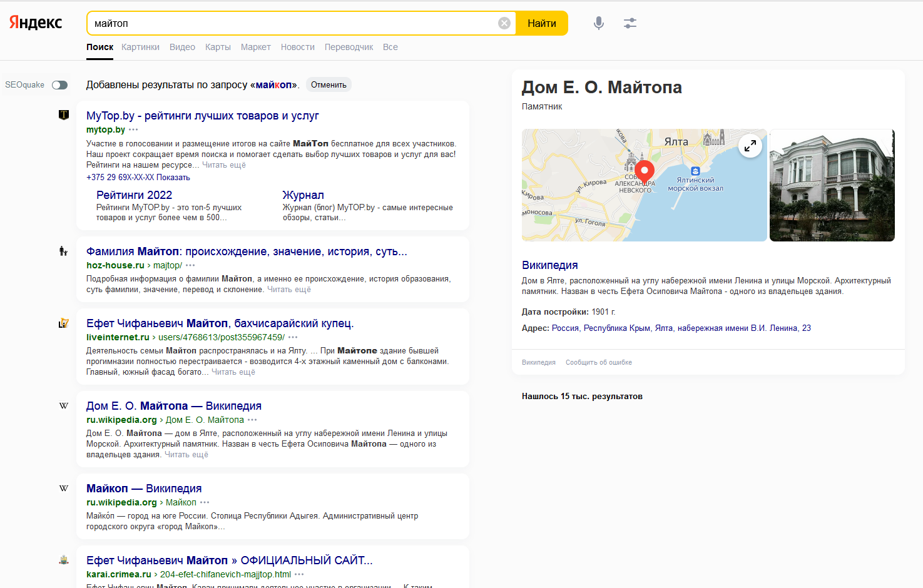
Task: Show the hidden +375 29 phone number
Action: [x=138, y=177]
